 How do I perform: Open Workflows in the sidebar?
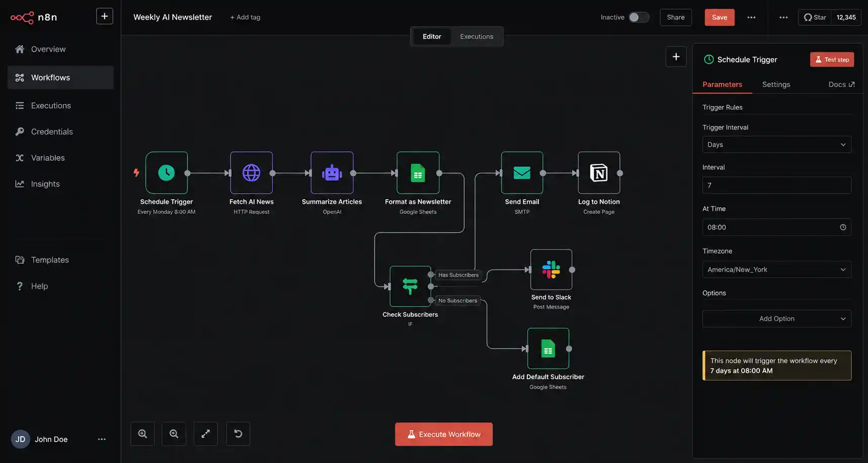(61, 77)
